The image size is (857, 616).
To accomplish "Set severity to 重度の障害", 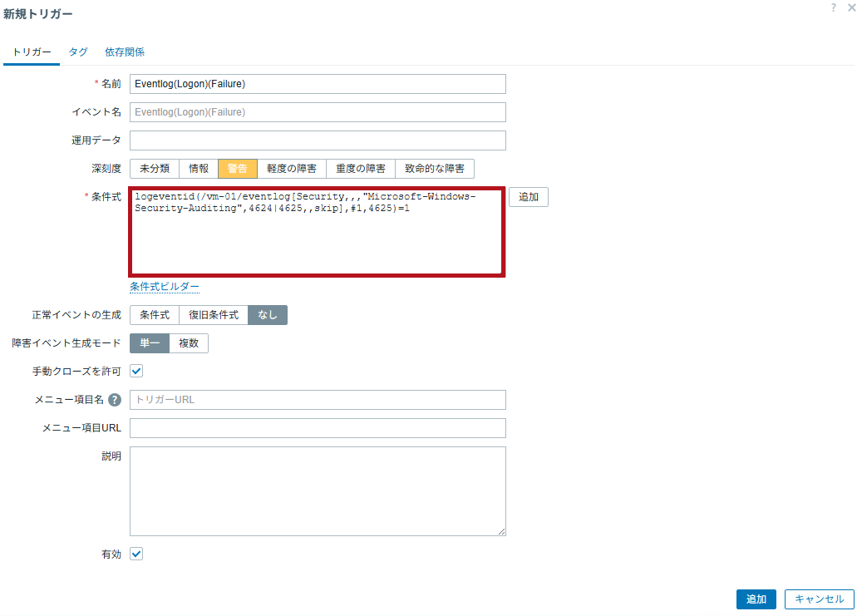I will click(x=361, y=169).
